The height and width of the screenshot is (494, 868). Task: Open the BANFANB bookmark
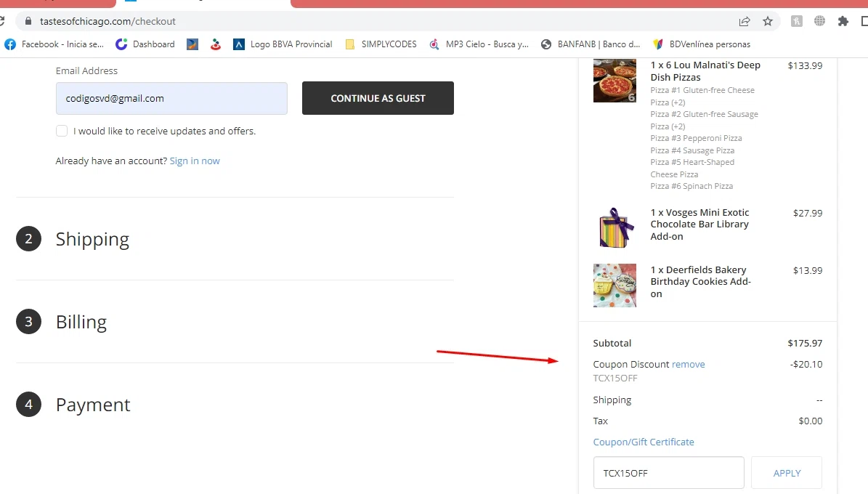coord(591,44)
